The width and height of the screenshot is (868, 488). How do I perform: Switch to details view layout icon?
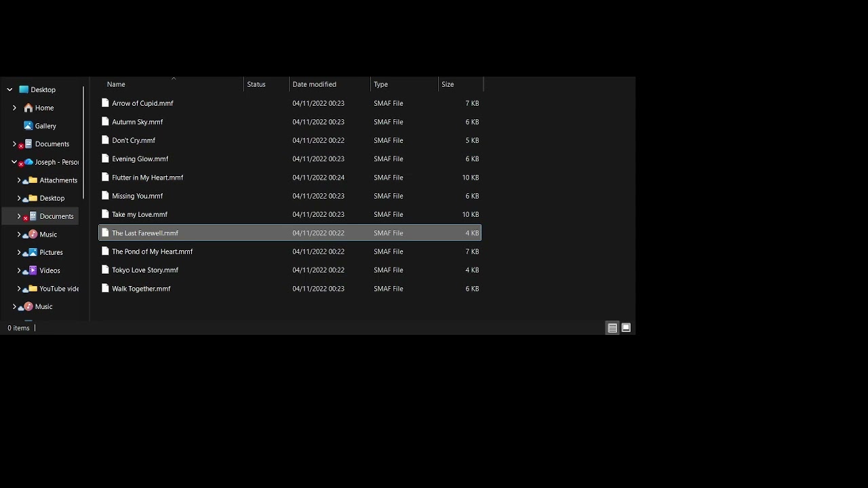612,328
